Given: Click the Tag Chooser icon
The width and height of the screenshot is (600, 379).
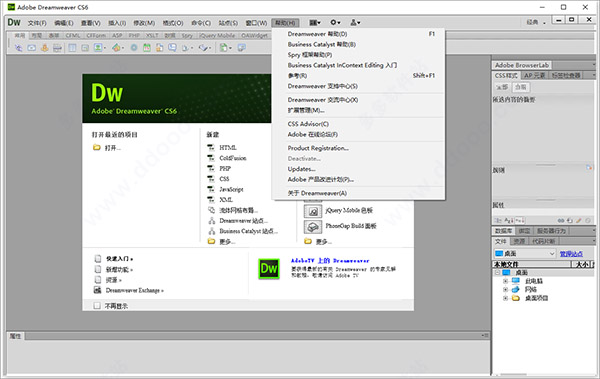Looking at the screenshot, I should tap(241, 47).
